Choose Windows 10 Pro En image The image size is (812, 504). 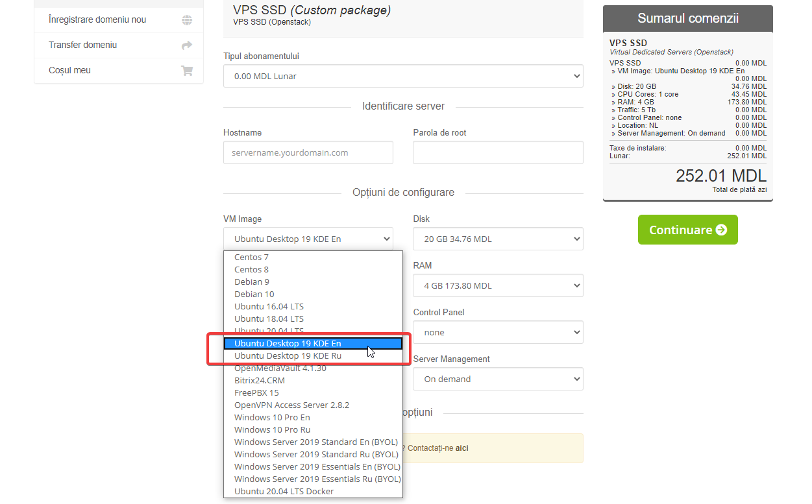tap(272, 418)
